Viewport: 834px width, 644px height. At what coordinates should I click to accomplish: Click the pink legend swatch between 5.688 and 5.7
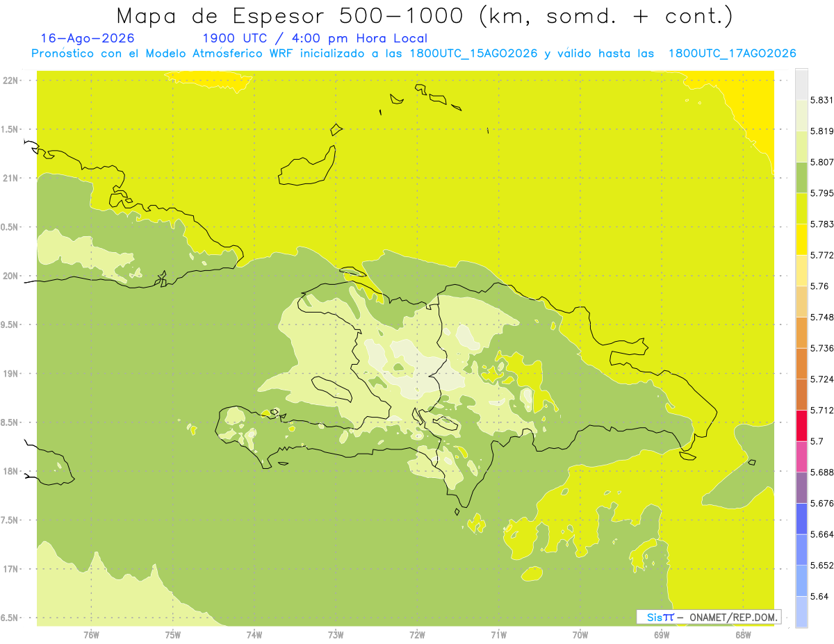tap(801, 456)
